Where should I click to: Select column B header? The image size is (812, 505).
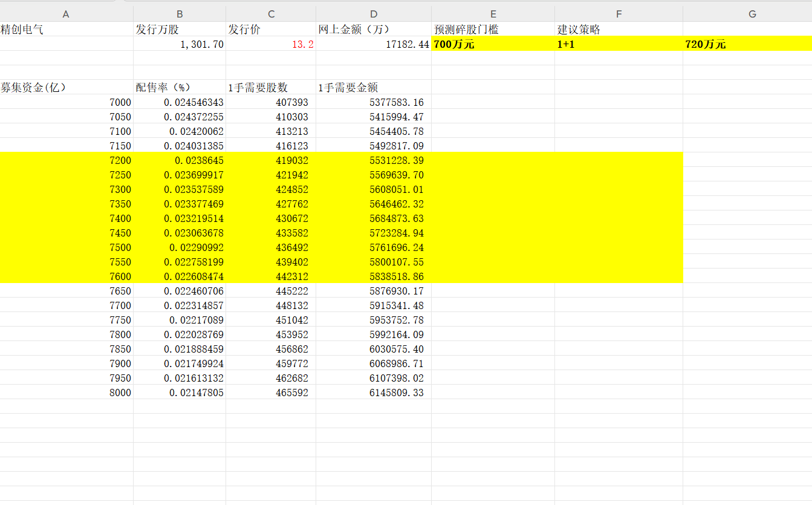180,14
